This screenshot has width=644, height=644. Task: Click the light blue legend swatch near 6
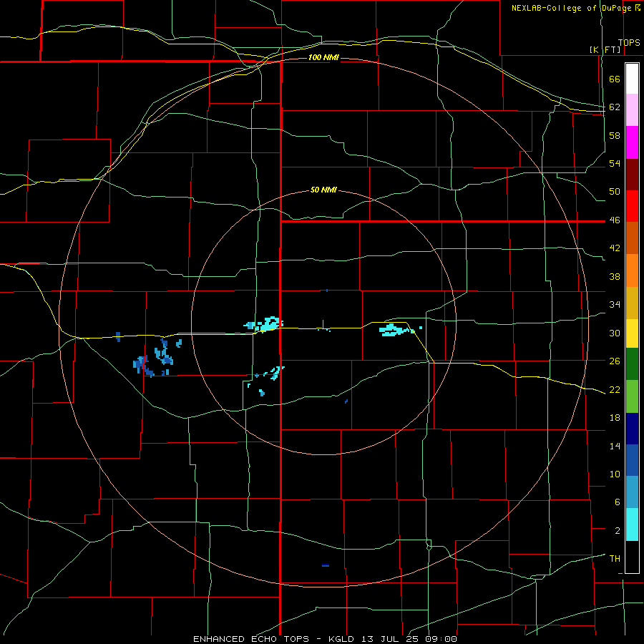(632, 492)
